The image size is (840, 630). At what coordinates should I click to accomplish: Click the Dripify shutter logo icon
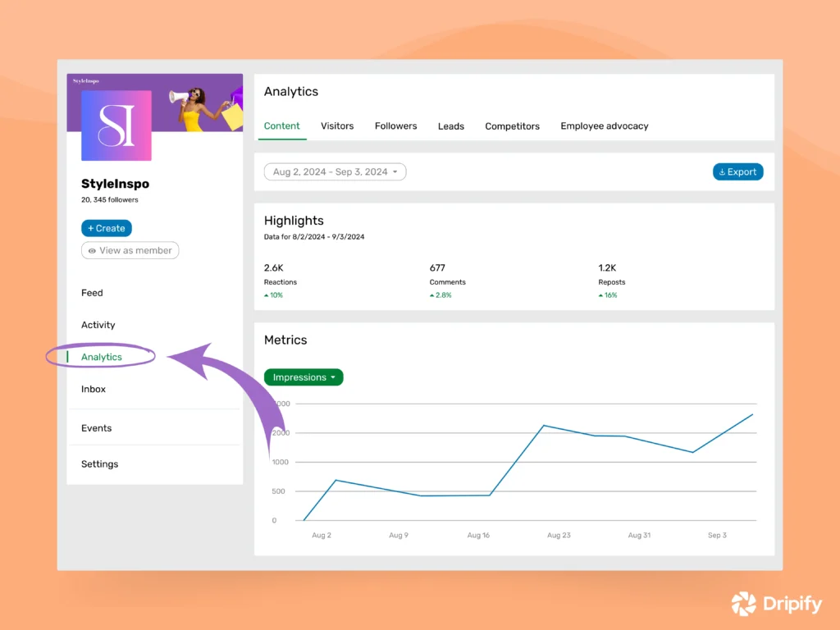743,604
